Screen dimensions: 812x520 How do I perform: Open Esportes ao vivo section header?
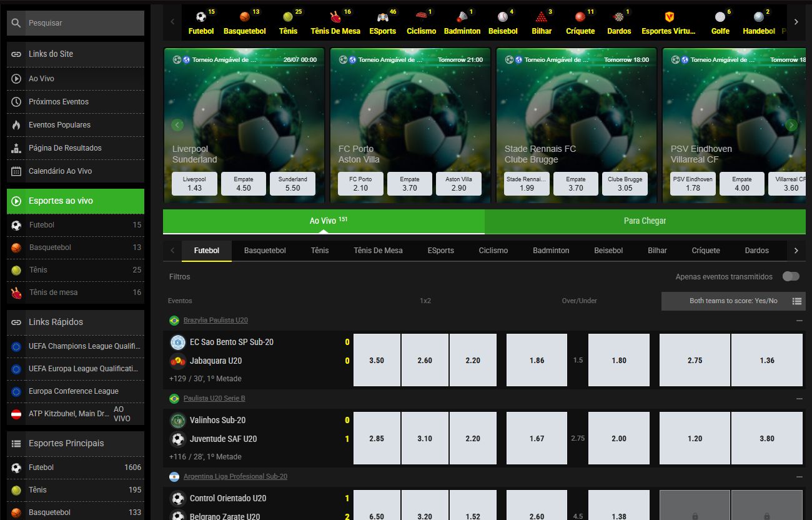(76, 201)
